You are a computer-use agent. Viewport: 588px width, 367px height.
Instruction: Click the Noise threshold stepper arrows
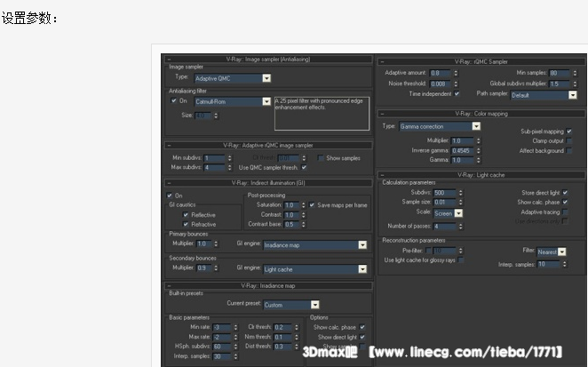(x=456, y=84)
